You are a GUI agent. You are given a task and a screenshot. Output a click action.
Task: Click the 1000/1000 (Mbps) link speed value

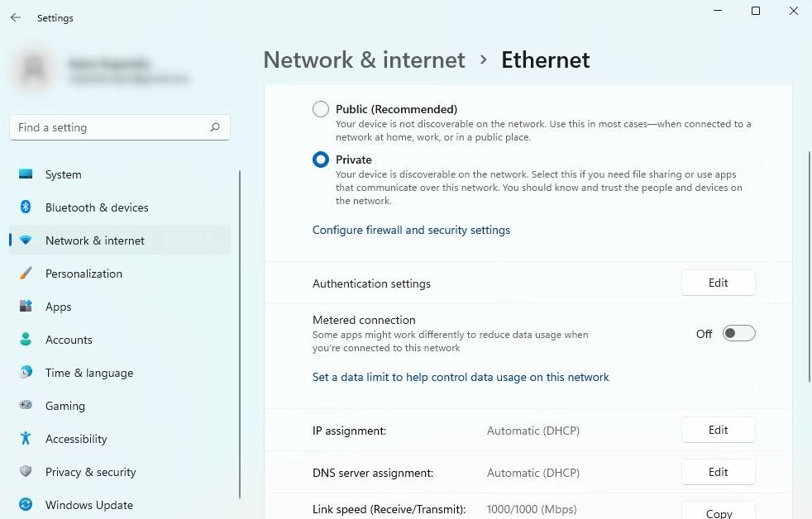pyautogui.click(x=532, y=509)
